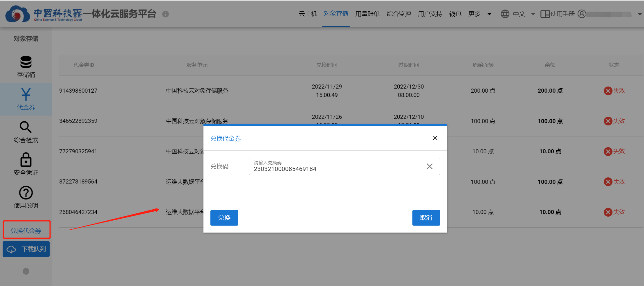
Task: Click the user account avatar icon
Action: click(582, 14)
